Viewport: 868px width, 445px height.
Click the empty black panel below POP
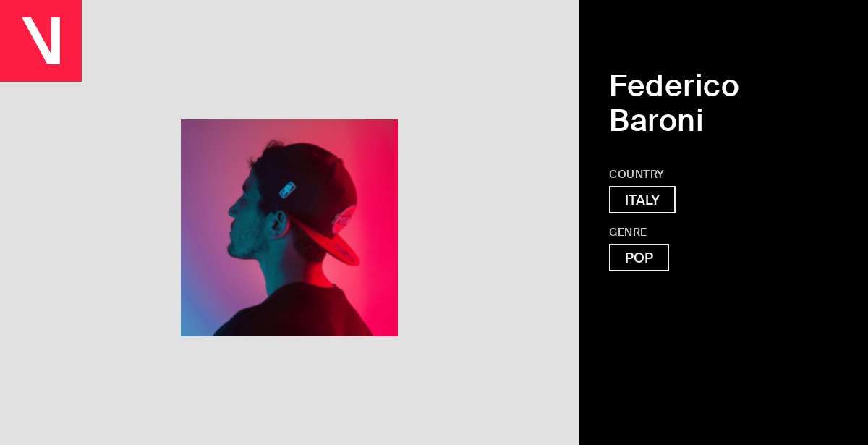point(723,355)
